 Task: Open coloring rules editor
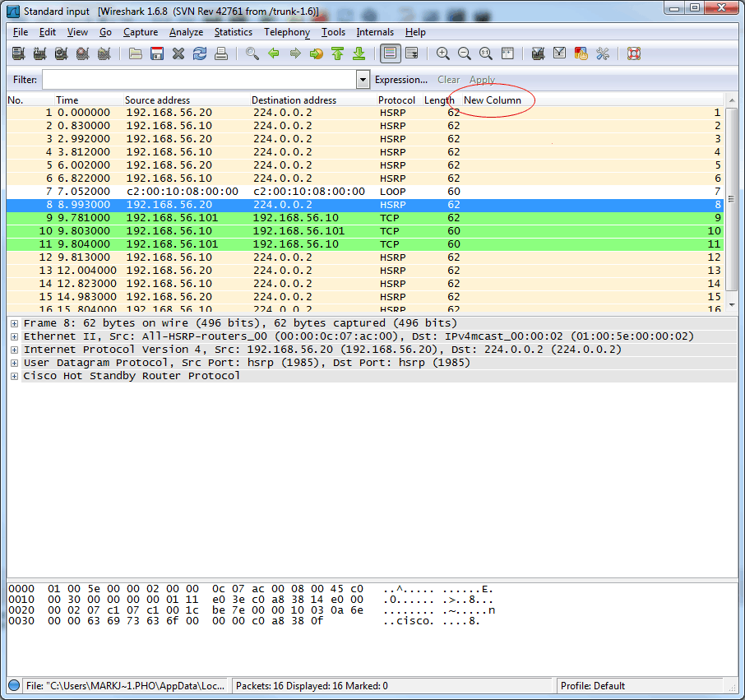(581, 53)
